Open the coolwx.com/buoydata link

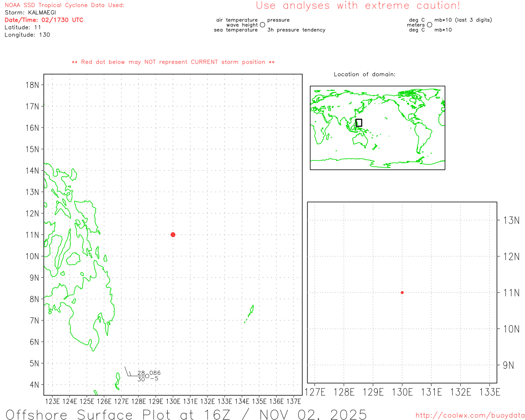(470, 415)
